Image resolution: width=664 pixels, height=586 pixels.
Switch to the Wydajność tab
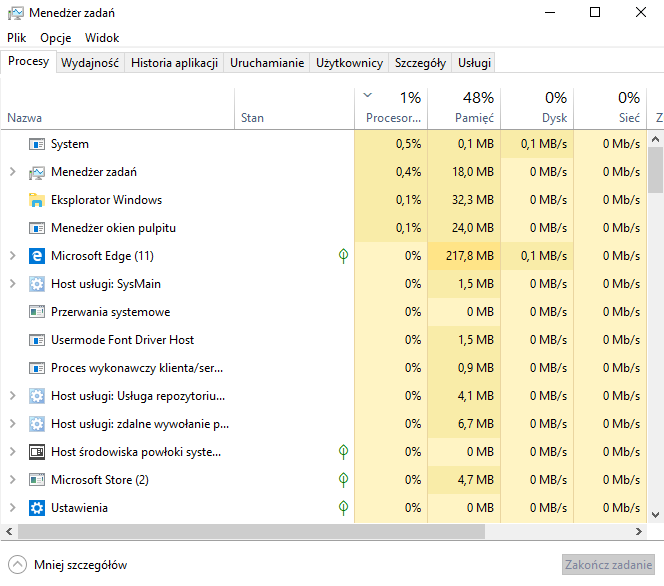90,62
